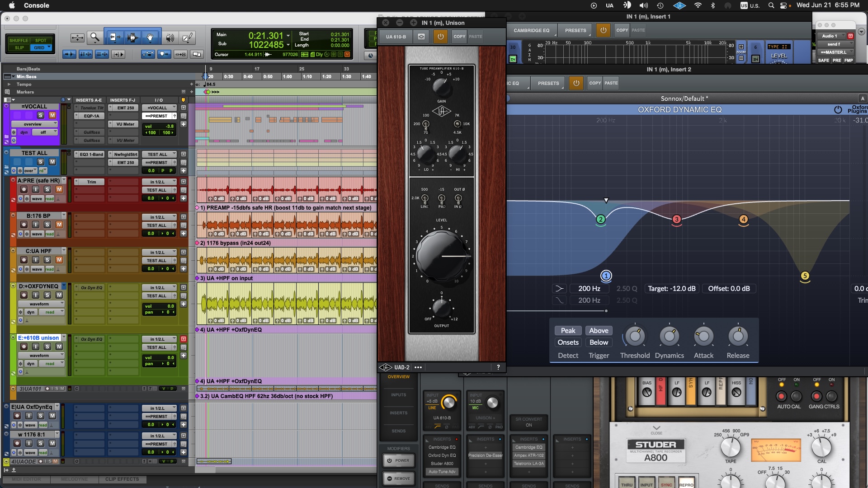Click the Studer A800 insert in Console
Image resolution: width=868 pixels, height=488 pixels.
(x=442, y=464)
